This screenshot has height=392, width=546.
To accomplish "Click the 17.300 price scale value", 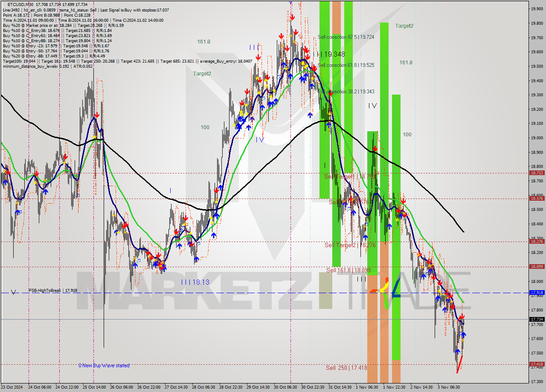I will 537,381.
